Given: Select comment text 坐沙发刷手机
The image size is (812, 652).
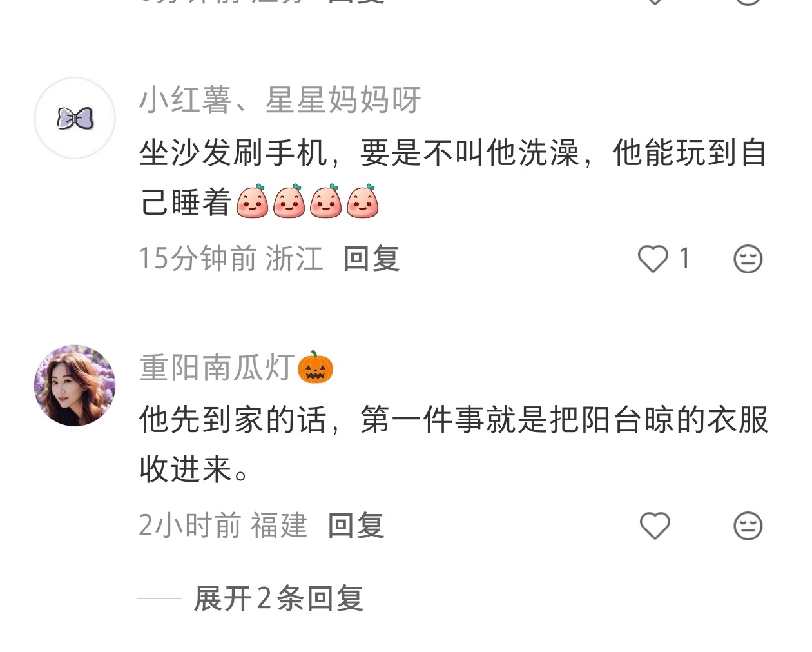Looking at the screenshot, I should click(x=233, y=153).
